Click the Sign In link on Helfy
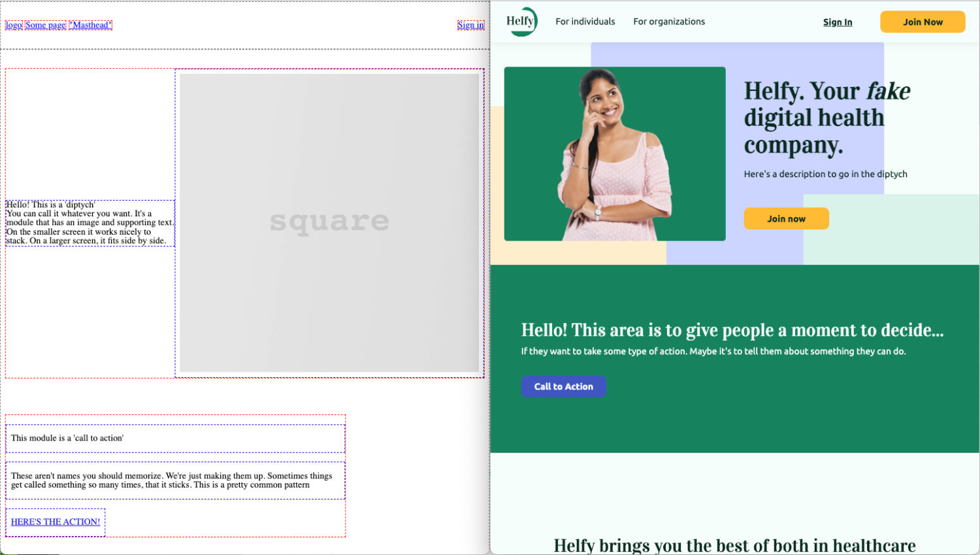This screenshot has width=980, height=555. (x=838, y=22)
